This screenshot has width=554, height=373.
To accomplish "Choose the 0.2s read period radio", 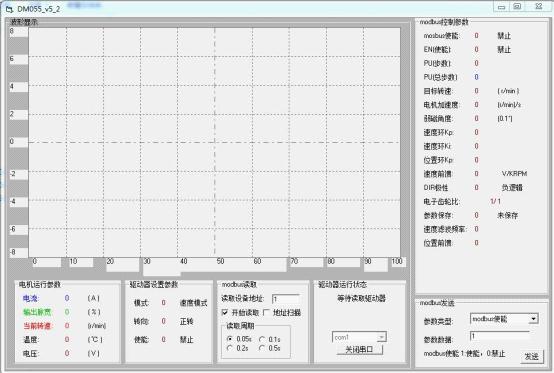I will (230, 348).
